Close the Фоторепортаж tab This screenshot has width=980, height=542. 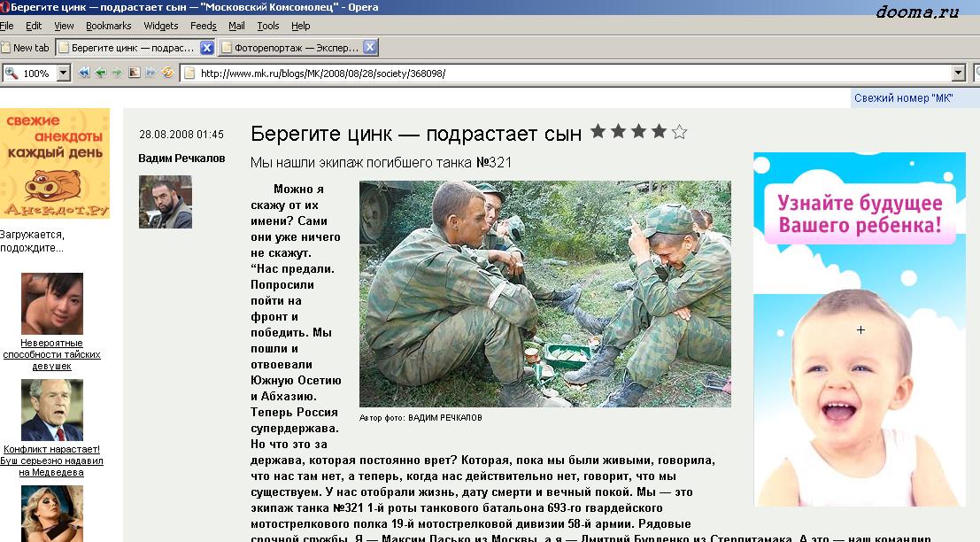click(370, 48)
